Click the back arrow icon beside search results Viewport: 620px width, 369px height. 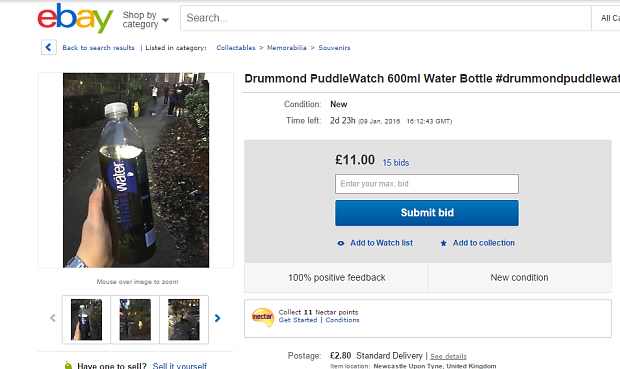tap(49, 47)
